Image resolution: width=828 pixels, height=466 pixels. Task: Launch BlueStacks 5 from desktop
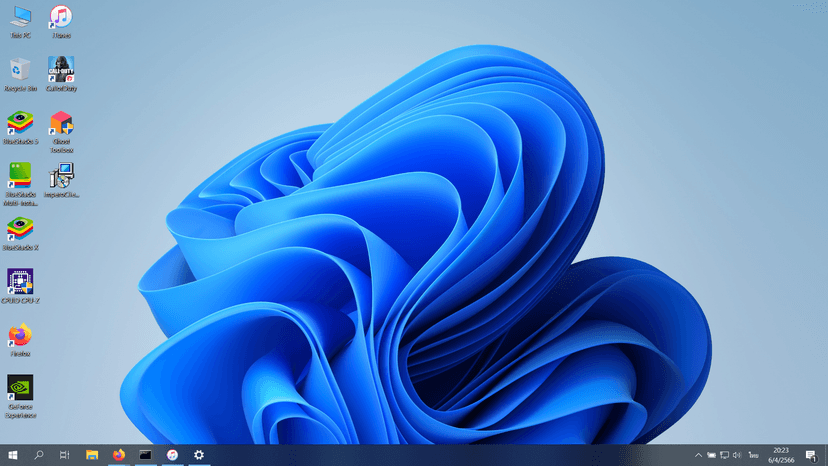click(20, 124)
